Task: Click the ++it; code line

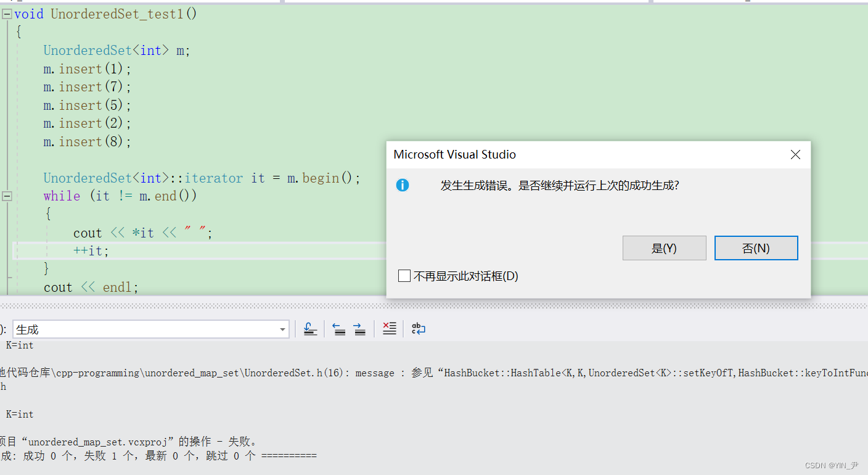Action: click(91, 251)
